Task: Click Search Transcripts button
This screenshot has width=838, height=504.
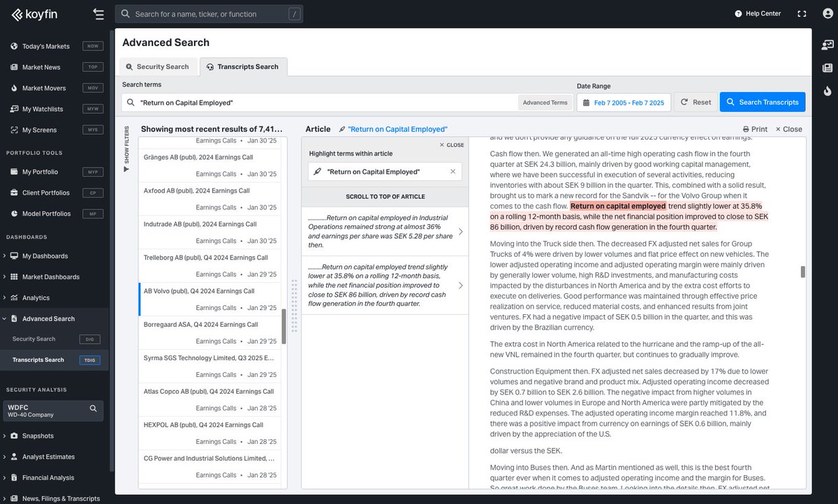Action: [762, 103]
